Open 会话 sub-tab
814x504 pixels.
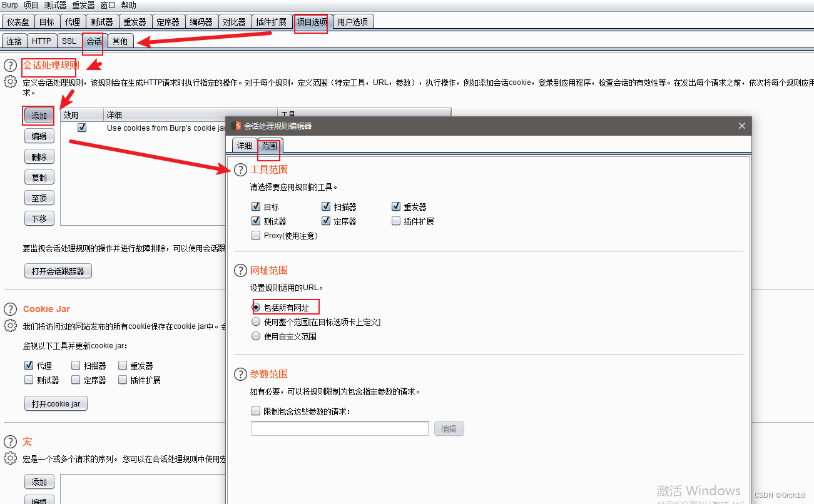pos(94,41)
